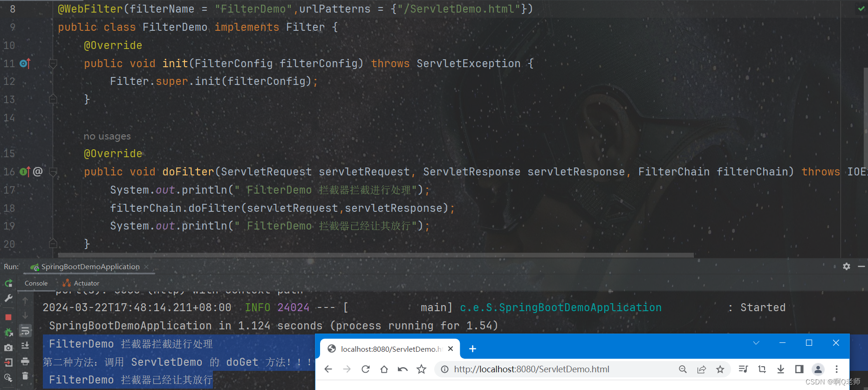Click line number 14 in gutter

pos(9,118)
